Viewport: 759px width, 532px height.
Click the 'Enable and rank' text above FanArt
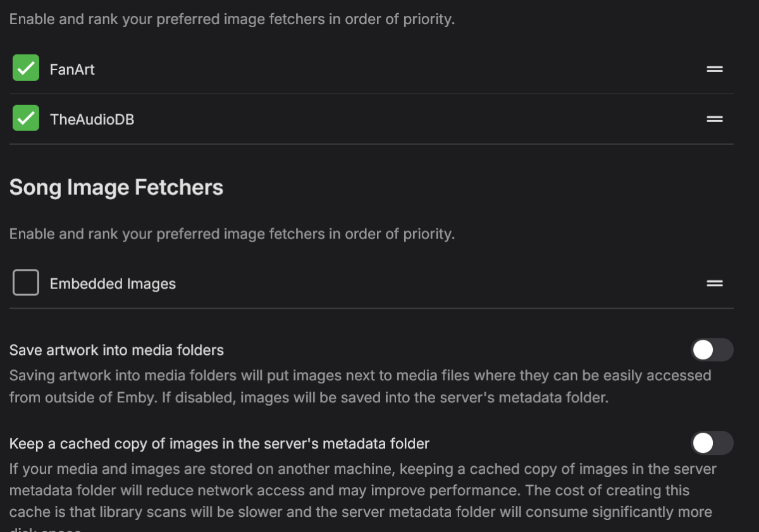click(x=231, y=19)
